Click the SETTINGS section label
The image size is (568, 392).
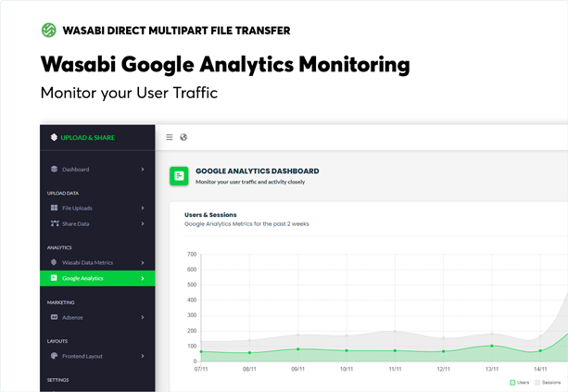point(58,380)
